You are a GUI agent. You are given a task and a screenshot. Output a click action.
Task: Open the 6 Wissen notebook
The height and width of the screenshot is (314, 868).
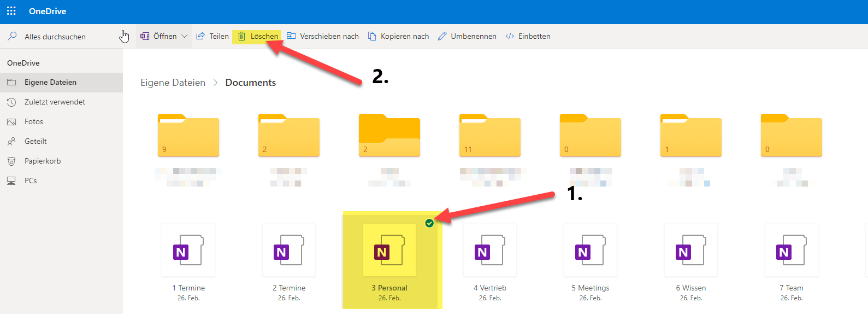click(x=691, y=250)
